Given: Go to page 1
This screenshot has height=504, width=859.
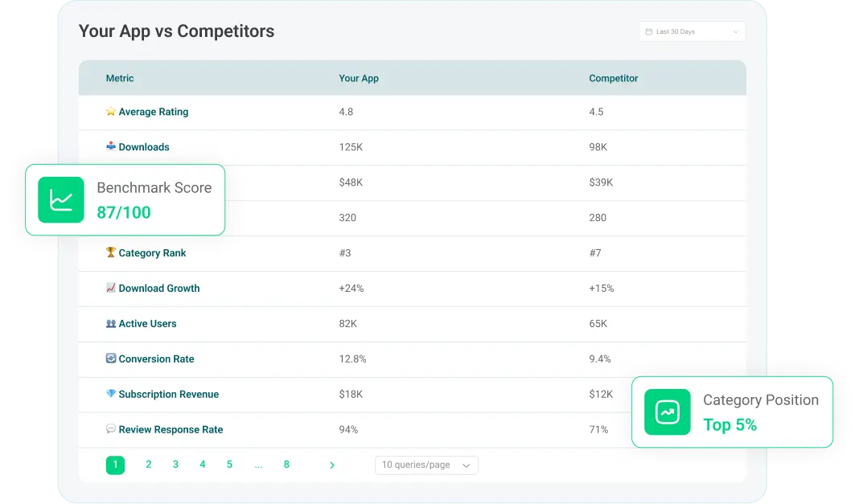Looking at the screenshot, I should click(115, 465).
